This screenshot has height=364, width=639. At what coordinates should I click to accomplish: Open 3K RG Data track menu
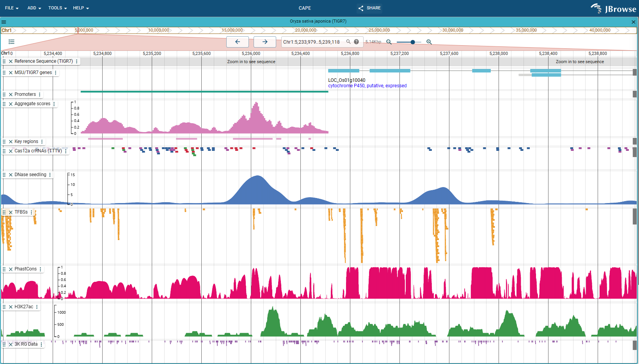coord(41,345)
